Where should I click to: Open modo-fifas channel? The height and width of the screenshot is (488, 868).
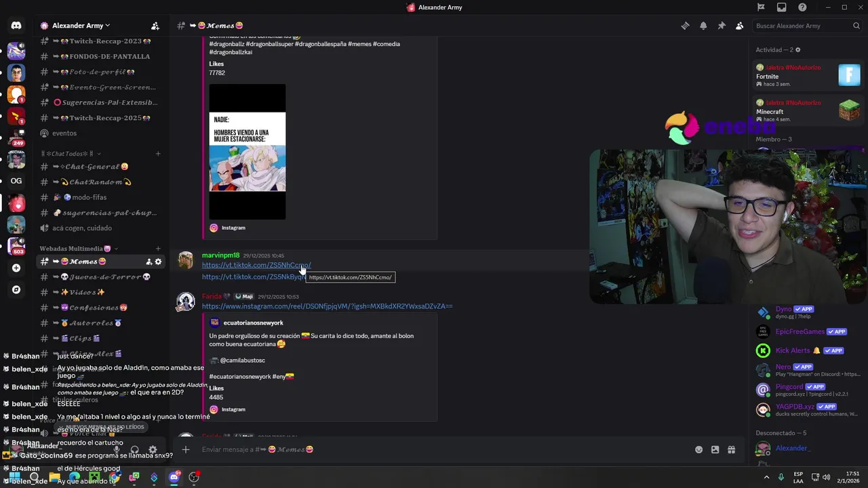pyautogui.click(x=102, y=197)
